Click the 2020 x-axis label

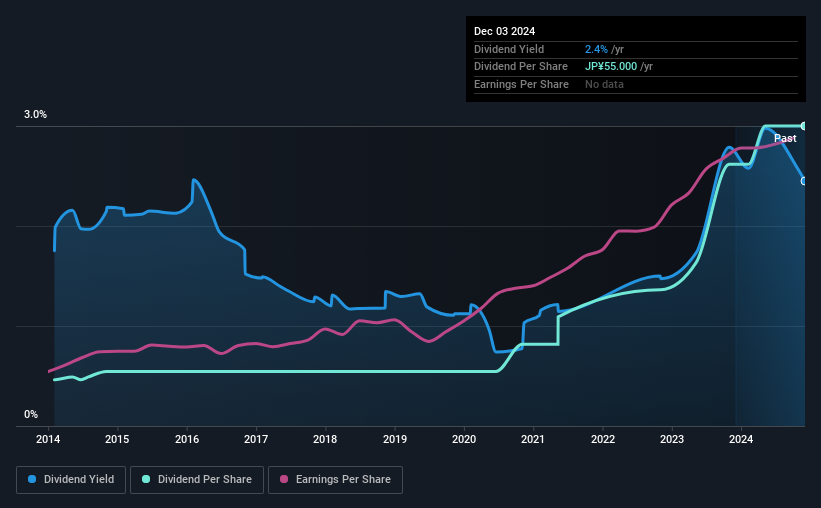[x=463, y=439]
